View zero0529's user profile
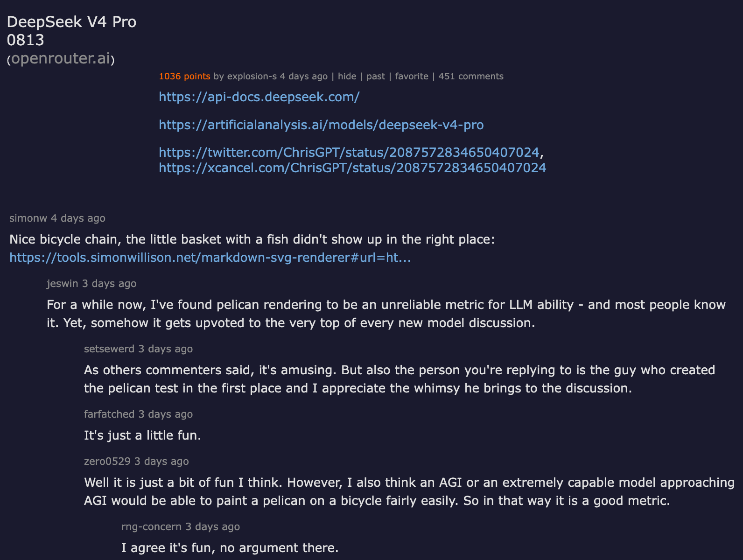 point(107,461)
